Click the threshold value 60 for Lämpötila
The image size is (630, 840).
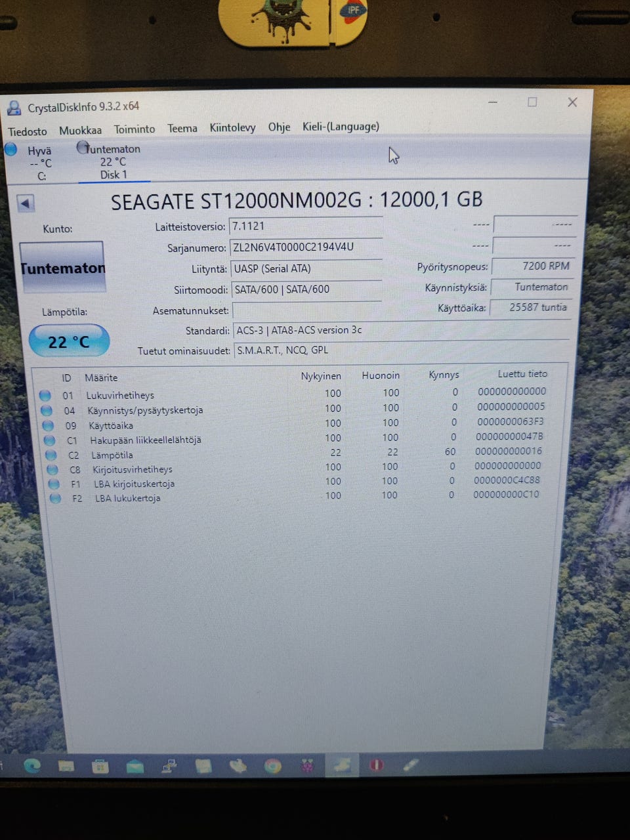pyautogui.click(x=450, y=451)
